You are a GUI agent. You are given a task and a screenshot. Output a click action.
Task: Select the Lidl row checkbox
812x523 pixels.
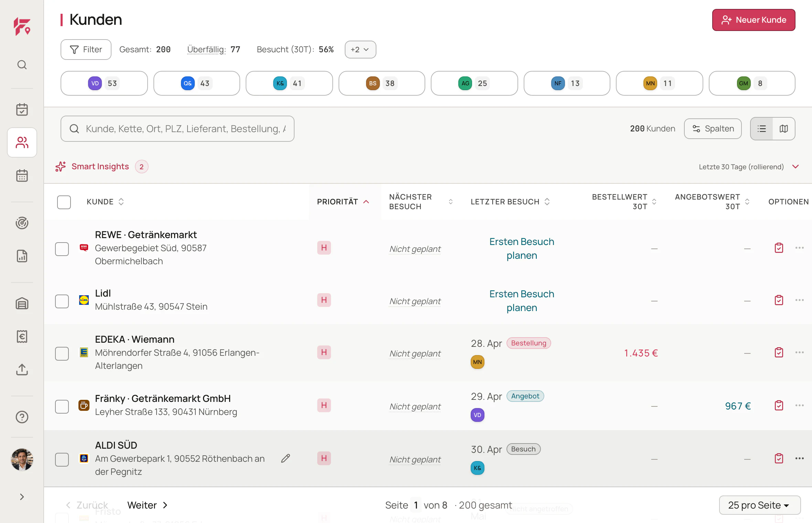click(x=62, y=301)
